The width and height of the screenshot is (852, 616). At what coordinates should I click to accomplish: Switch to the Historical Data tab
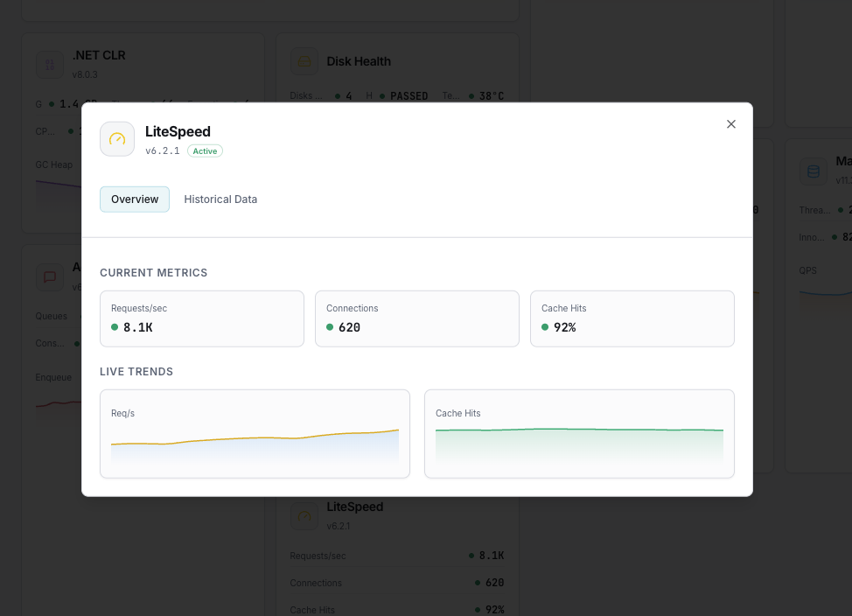click(220, 199)
